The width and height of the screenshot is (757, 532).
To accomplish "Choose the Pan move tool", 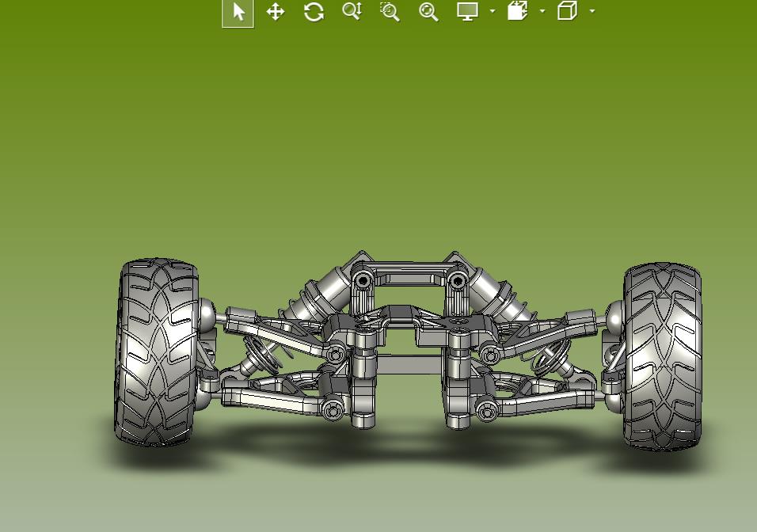I will coord(276,12).
